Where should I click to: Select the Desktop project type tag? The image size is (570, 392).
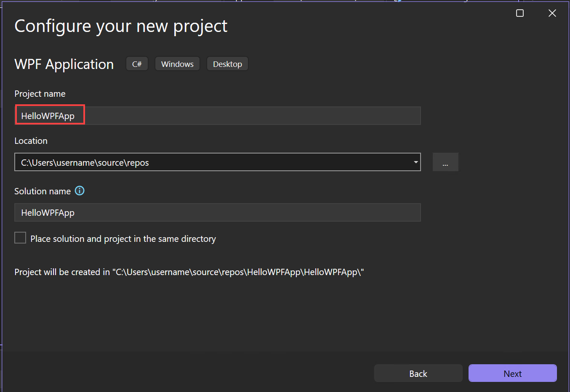[227, 64]
